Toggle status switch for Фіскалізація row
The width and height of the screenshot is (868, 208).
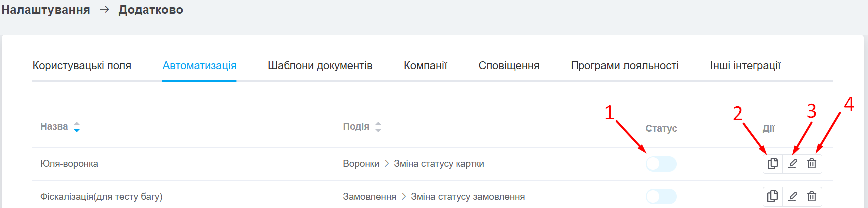661,196
